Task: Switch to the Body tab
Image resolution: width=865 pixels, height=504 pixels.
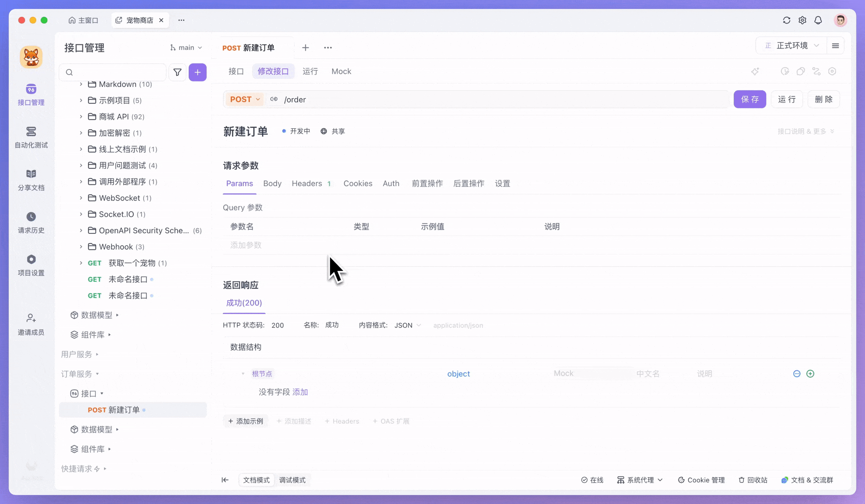Action: (x=272, y=183)
